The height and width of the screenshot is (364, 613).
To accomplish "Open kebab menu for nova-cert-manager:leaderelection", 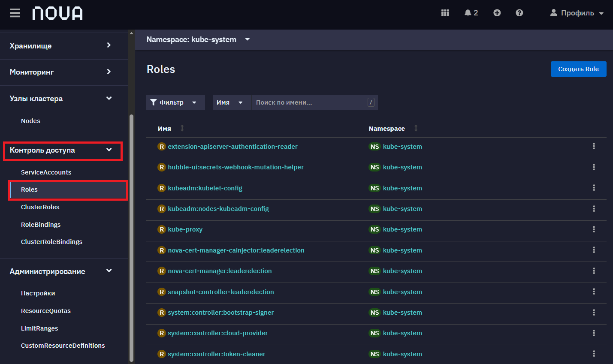I will click(594, 271).
